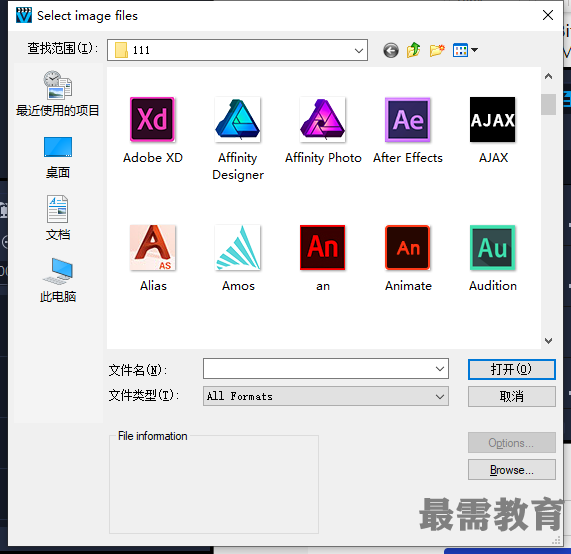Click the dialog title bar app icon

(x=24, y=15)
